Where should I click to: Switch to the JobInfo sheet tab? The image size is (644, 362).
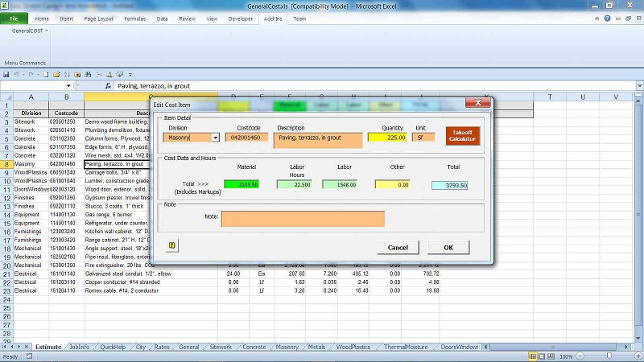click(x=79, y=347)
